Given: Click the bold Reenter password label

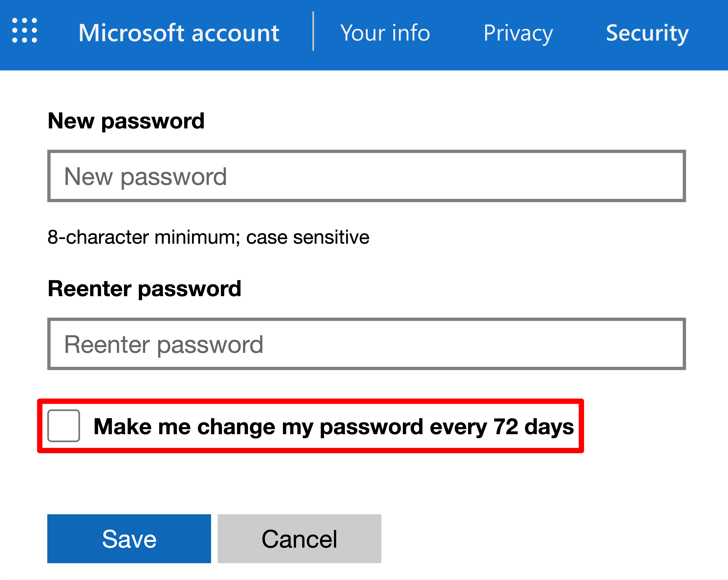Looking at the screenshot, I should 144,289.
